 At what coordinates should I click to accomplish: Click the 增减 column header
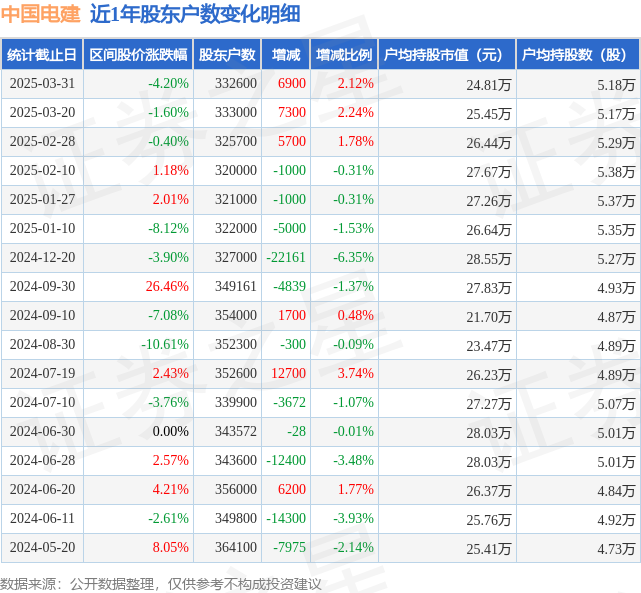(x=286, y=54)
